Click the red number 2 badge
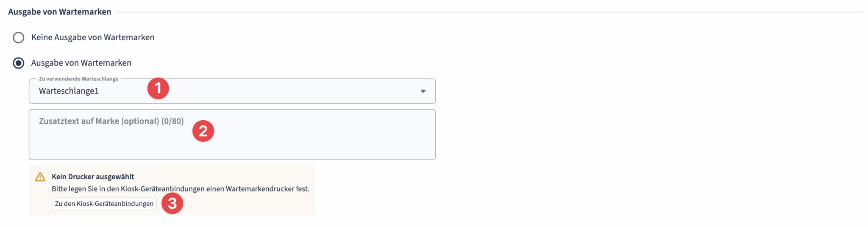The height and width of the screenshot is (227, 868). 203,131
